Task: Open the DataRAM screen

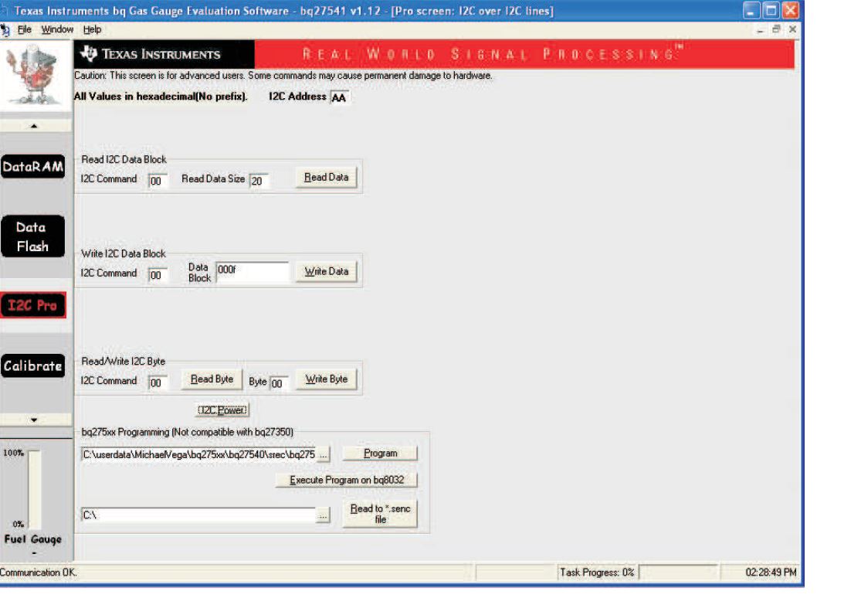Action: (x=33, y=167)
